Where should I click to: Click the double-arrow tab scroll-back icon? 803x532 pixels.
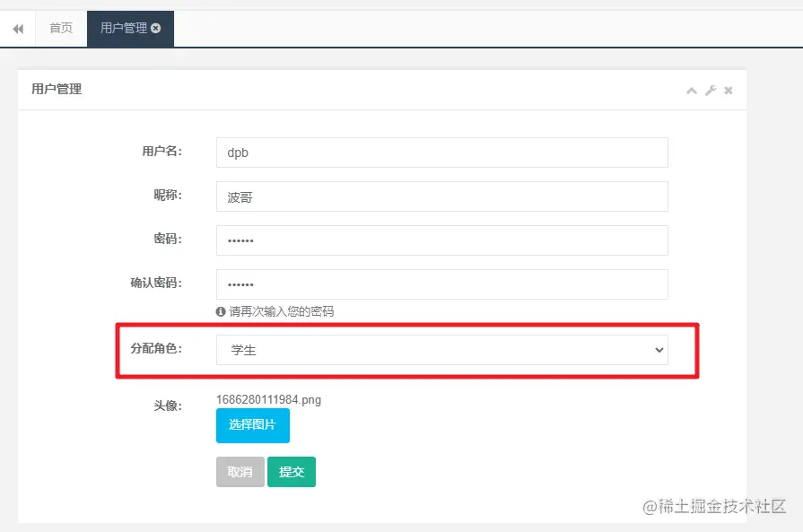point(18,29)
